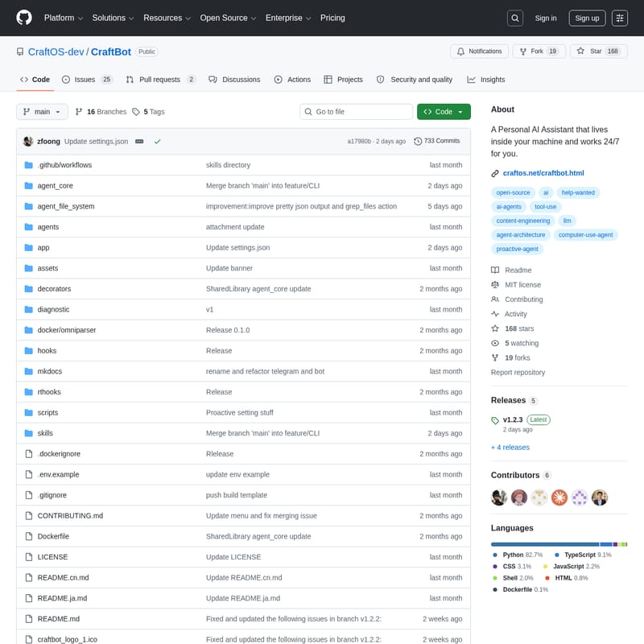
Task: Open the craftos.net/craftbot.html link
Action: tap(543, 173)
